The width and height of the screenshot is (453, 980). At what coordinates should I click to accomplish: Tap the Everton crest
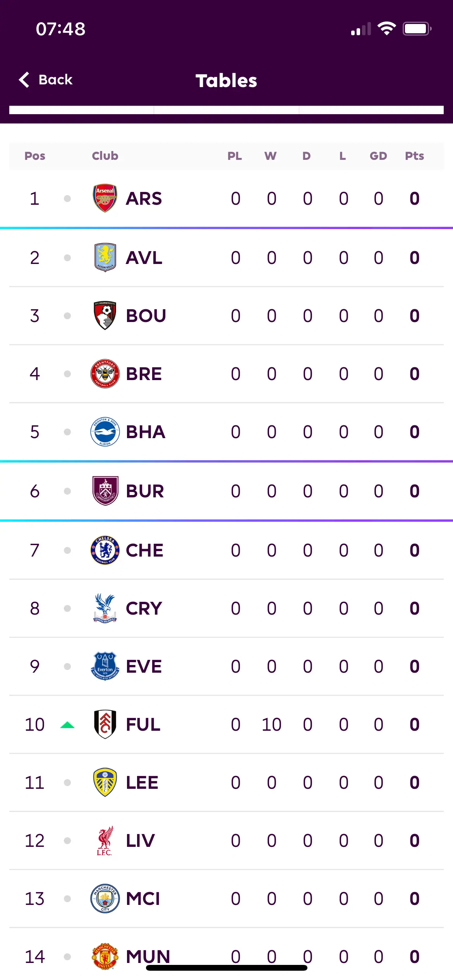tap(105, 666)
